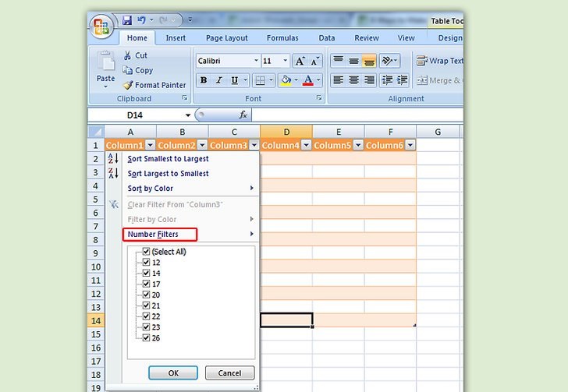568x392 pixels.
Task: Align text right in cell
Action: click(369, 80)
